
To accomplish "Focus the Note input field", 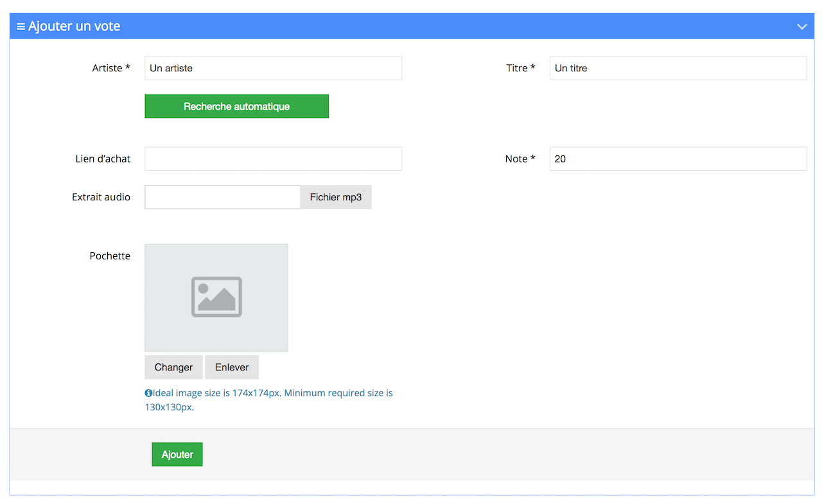I will 678,159.
